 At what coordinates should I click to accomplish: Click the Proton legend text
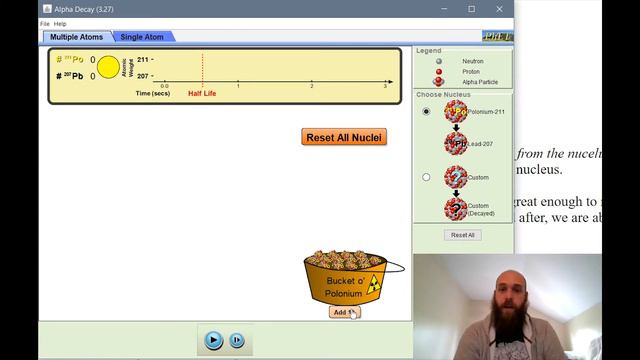471,71
